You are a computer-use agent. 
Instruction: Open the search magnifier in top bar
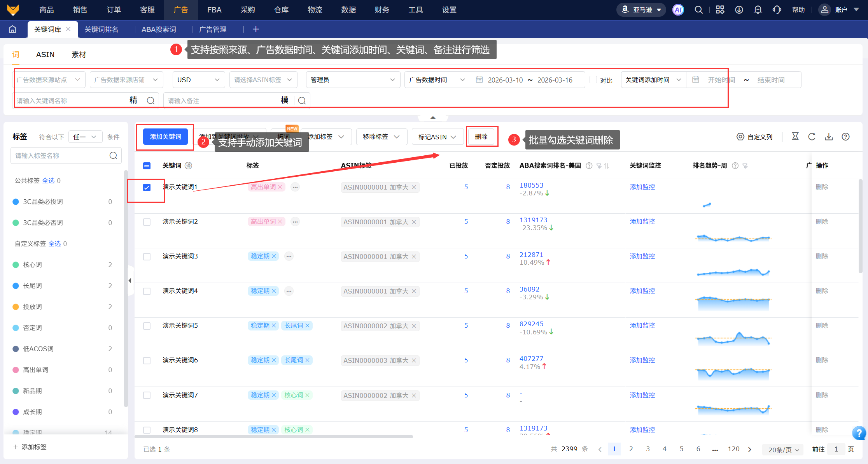(x=699, y=10)
